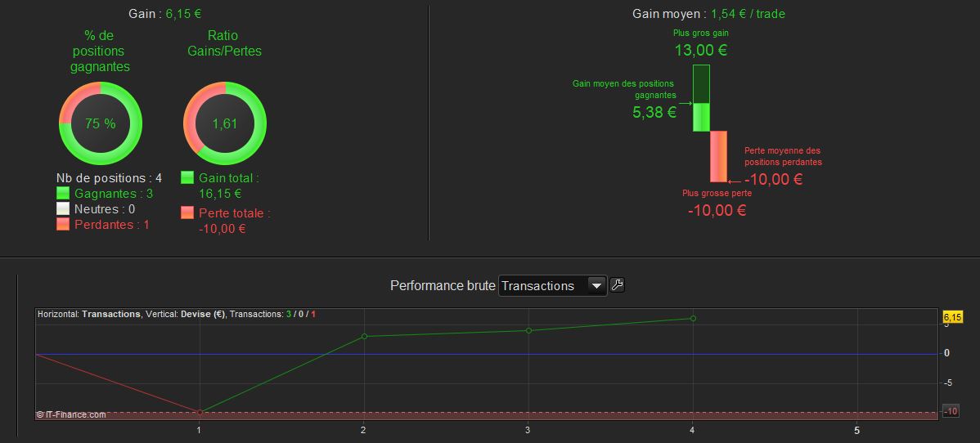Open the Transactions dropdown selector
The image size is (980, 443).
pos(552,285)
